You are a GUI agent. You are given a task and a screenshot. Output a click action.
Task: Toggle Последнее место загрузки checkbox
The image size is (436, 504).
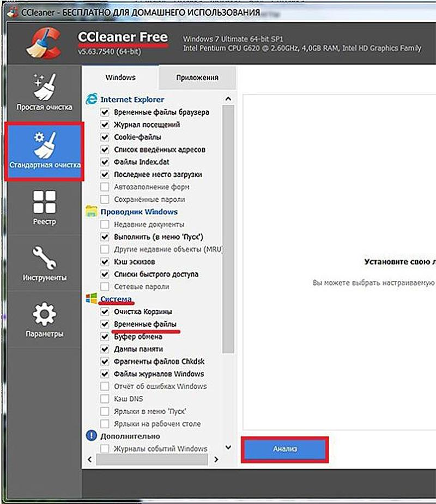click(105, 175)
